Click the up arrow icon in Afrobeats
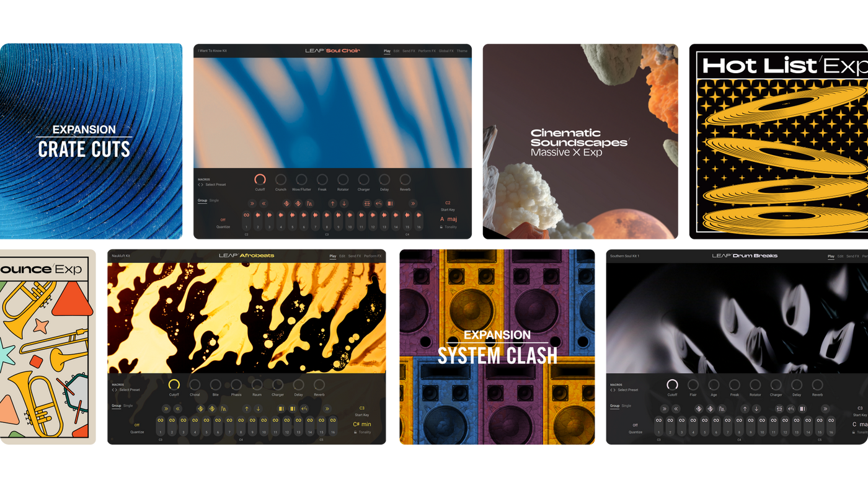 pos(247,409)
